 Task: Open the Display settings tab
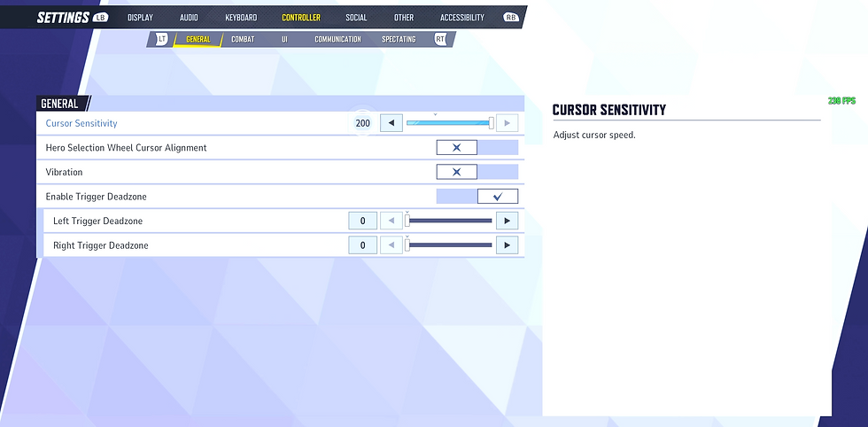pos(140,18)
